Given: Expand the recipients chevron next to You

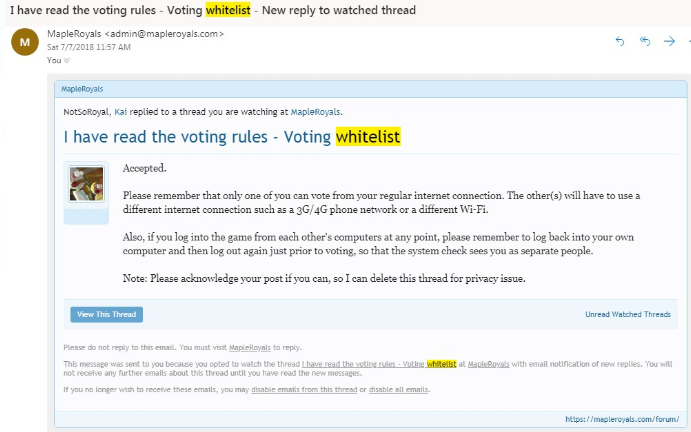Looking at the screenshot, I should coord(67,60).
